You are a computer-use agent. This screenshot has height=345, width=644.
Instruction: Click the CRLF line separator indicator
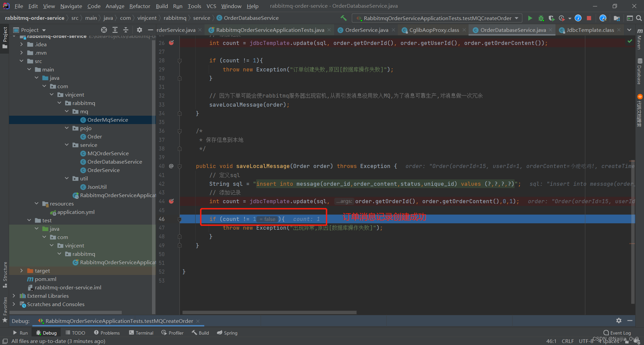pyautogui.click(x=568, y=341)
